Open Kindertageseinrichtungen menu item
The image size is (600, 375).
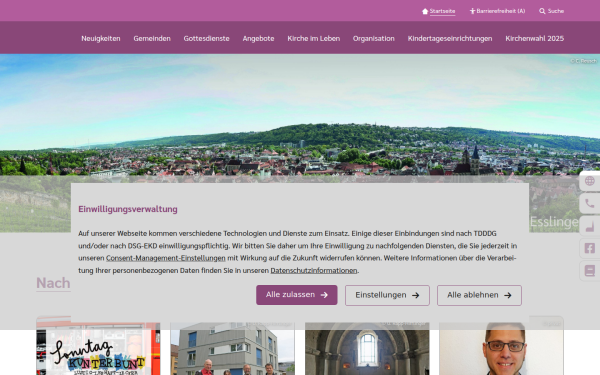(x=450, y=38)
